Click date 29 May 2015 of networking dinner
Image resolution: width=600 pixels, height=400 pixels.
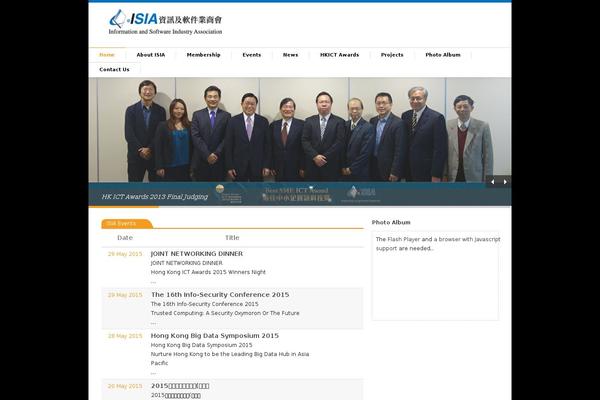tap(125, 254)
